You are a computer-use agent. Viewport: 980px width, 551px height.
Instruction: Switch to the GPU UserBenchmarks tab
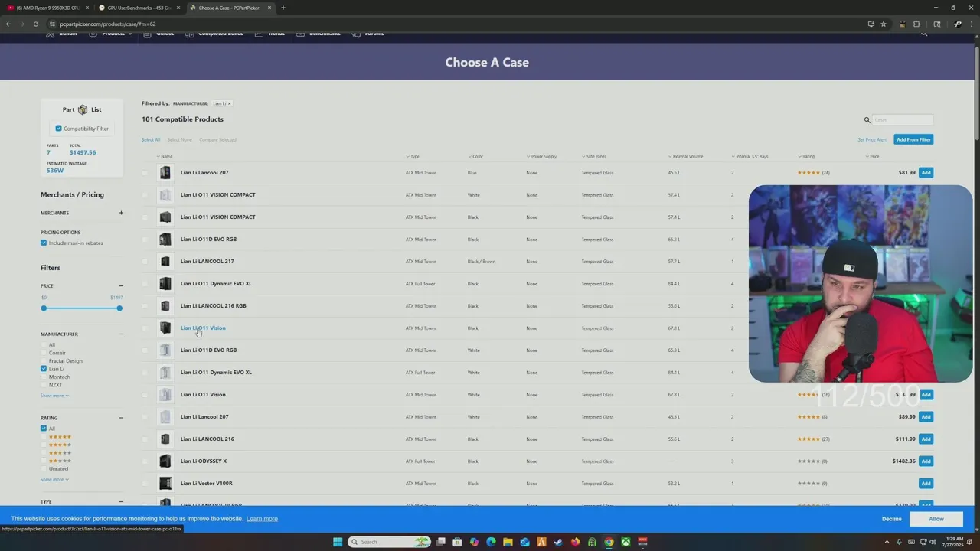[139, 8]
